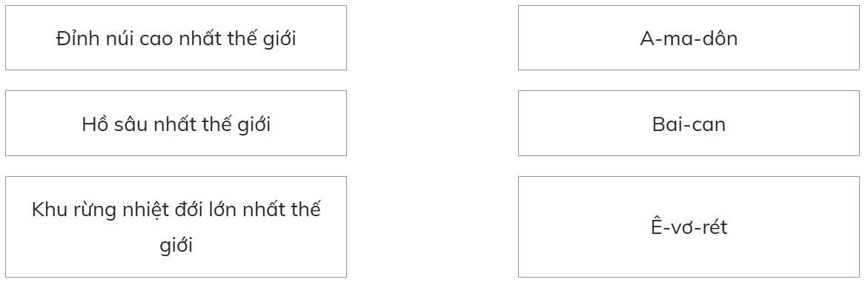Click the highest mountain peak question card
Viewport: 868px width, 285px height.
tap(176, 38)
